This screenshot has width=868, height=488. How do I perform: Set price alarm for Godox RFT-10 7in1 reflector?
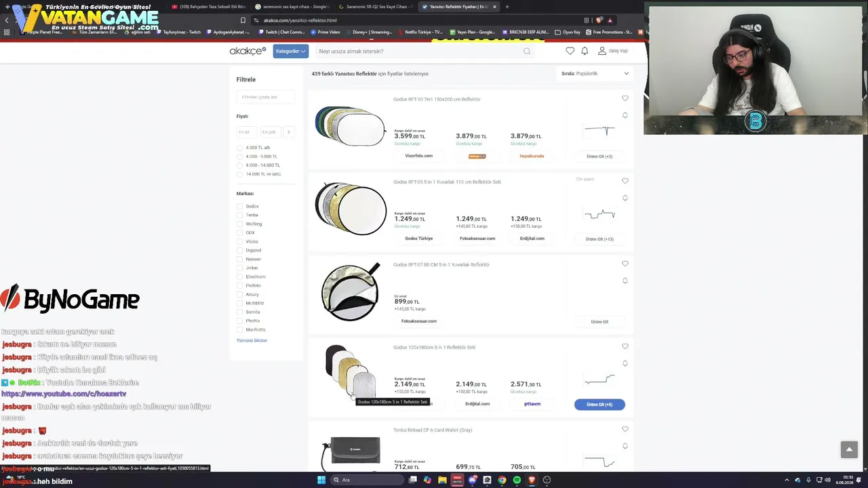[x=625, y=115]
